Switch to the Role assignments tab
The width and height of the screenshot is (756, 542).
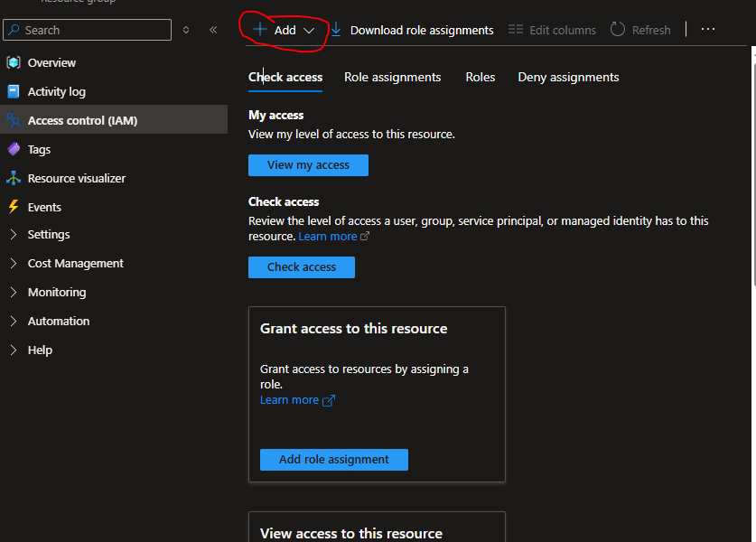pos(393,77)
